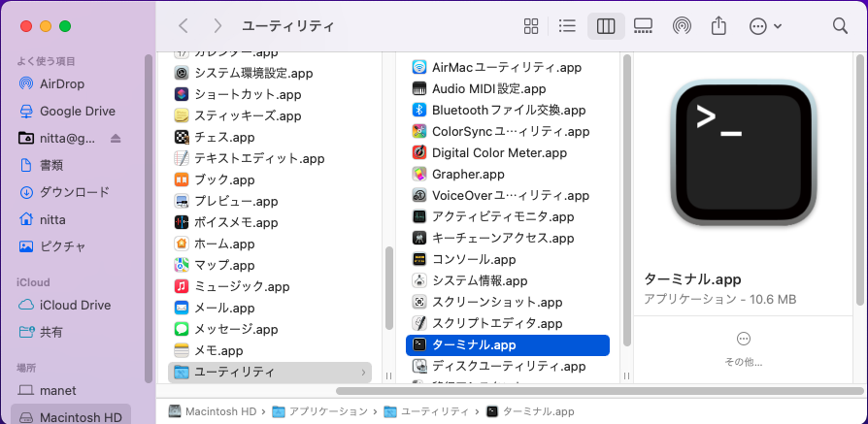Open the search magnifier icon
The height and width of the screenshot is (424, 868).
tap(840, 26)
